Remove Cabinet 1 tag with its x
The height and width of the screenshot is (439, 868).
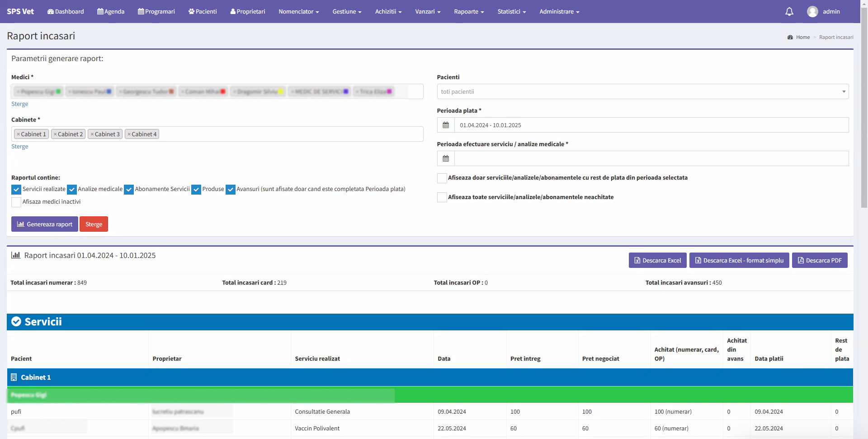[18, 134]
